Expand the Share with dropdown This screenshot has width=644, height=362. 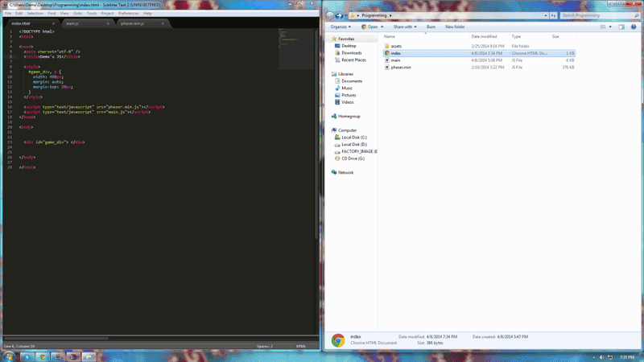(404, 27)
